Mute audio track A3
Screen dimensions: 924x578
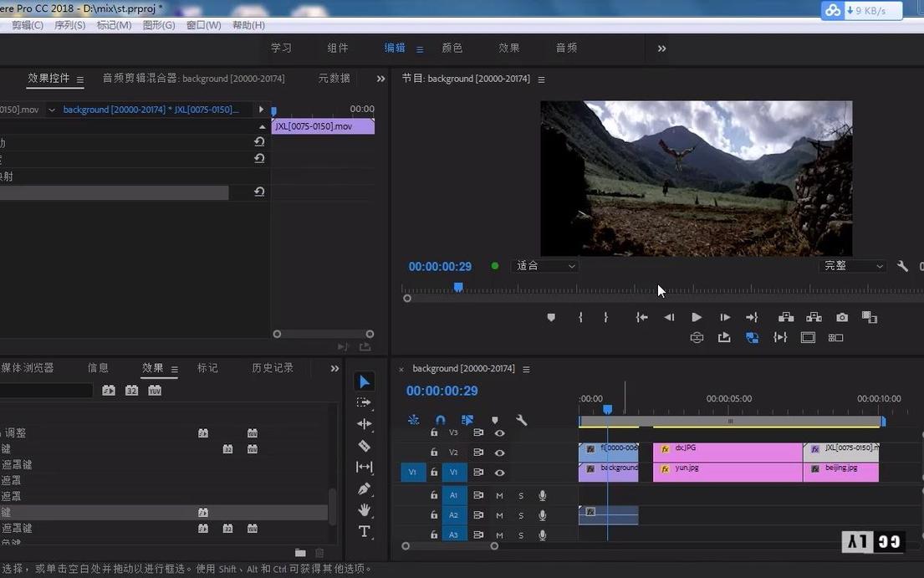click(x=500, y=535)
